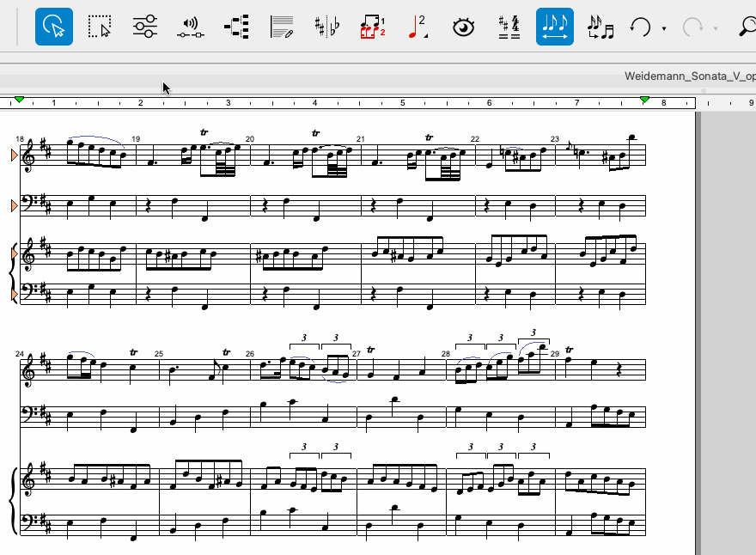Image resolution: width=756 pixels, height=555 pixels.
Task: Select the Weidemann_Sonata_V document tab
Action: coord(690,76)
